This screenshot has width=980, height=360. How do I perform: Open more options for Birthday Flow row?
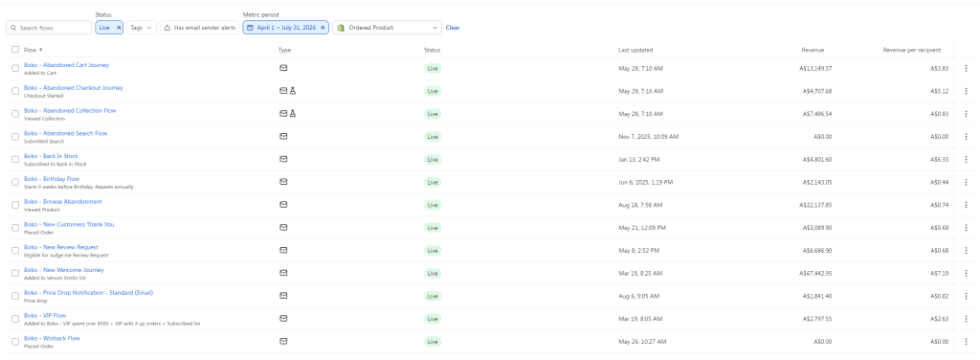[x=966, y=182]
